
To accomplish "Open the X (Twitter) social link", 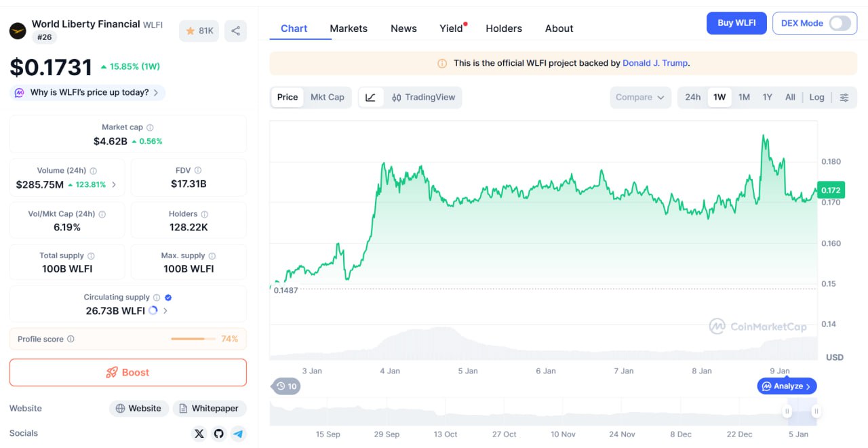I will point(199,433).
